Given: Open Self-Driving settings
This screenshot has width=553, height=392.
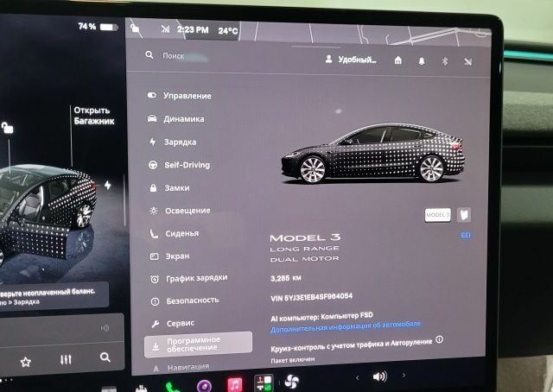Looking at the screenshot, I should 179,165.
